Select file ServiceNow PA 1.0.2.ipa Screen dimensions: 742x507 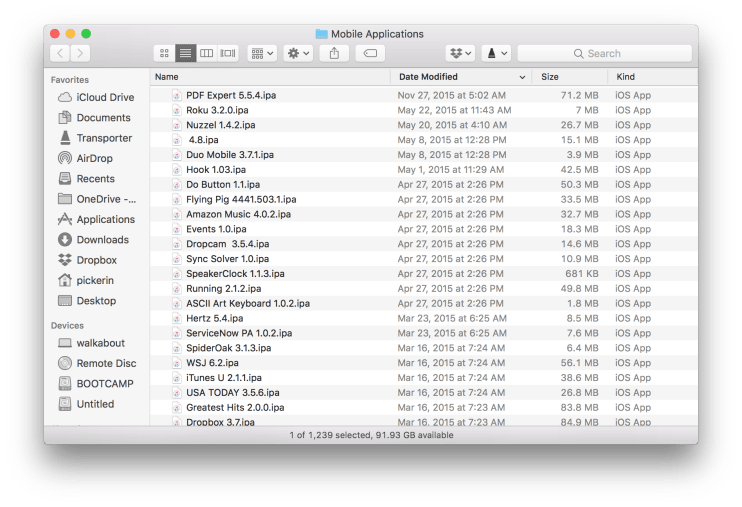424,333
